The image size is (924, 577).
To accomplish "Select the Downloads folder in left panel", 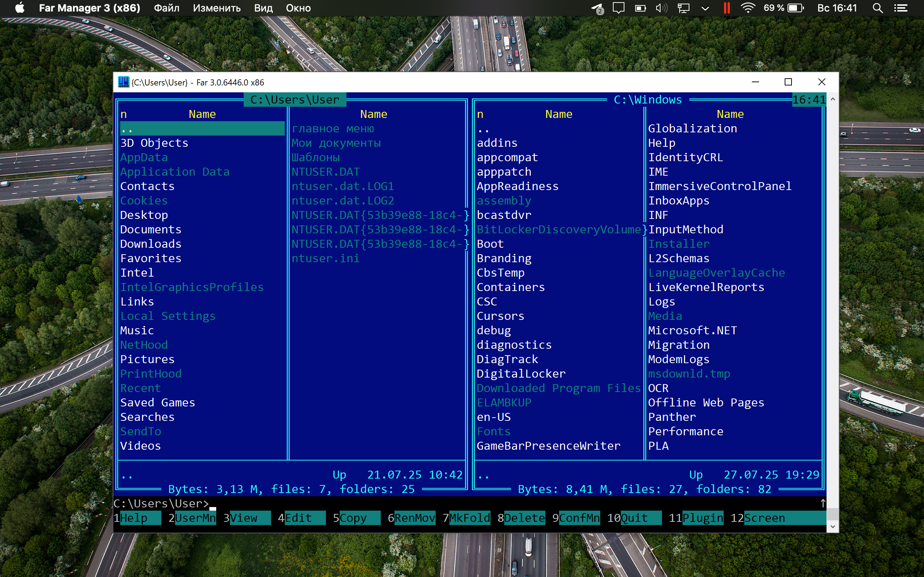I will pyautogui.click(x=151, y=244).
